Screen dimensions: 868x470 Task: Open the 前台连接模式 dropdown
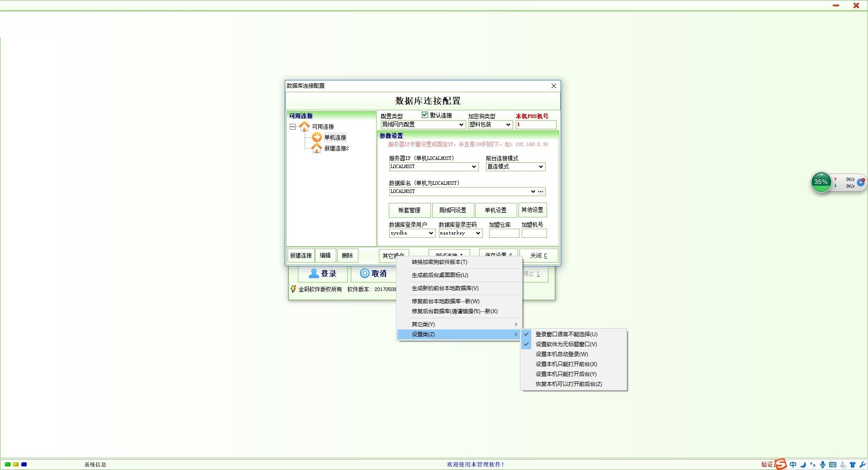tap(541, 167)
